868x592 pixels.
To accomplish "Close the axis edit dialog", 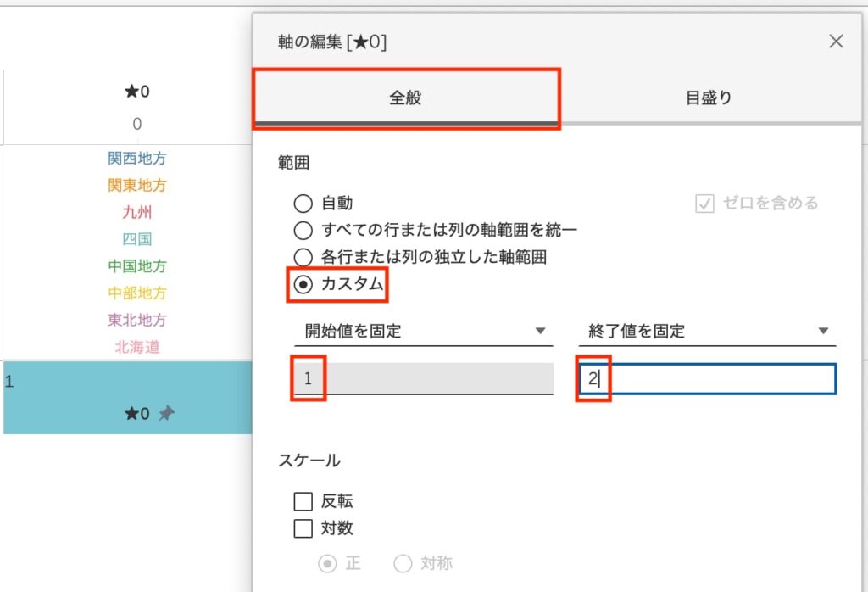I will tap(836, 42).
